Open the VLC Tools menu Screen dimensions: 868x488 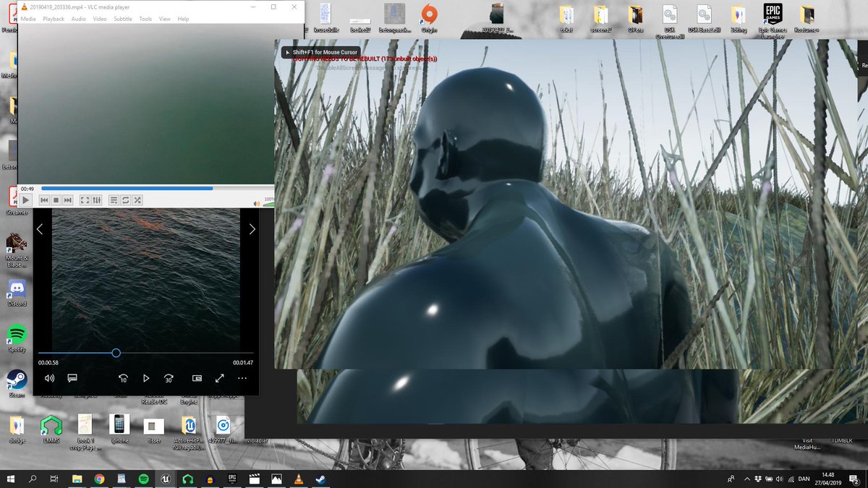click(x=145, y=19)
